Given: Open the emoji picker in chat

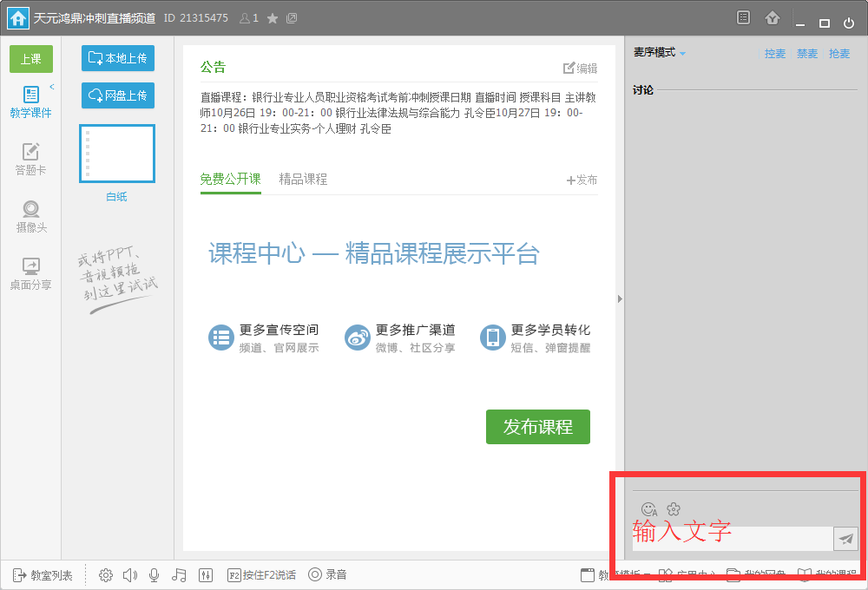Looking at the screenshot, I should click(x=648, y=509).
